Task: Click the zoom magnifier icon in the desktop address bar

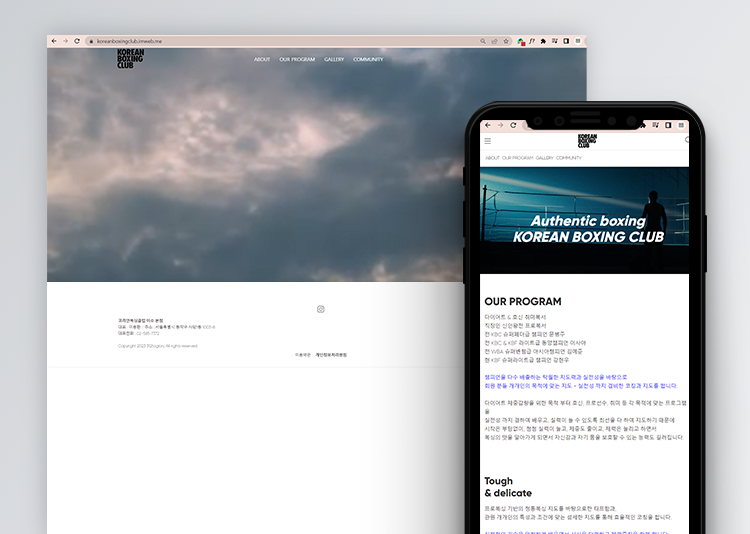Action: click(x=483, y=41)
